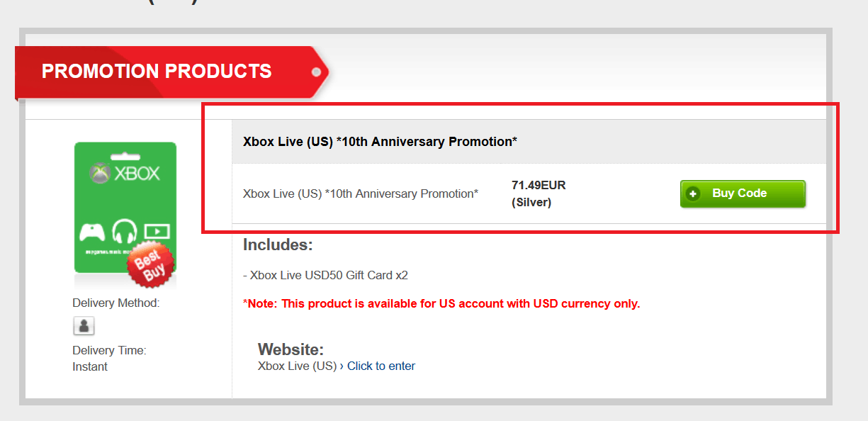Click the 'Instant' delivery time text
The image size is (868, 421).
(x=90, y=366)
